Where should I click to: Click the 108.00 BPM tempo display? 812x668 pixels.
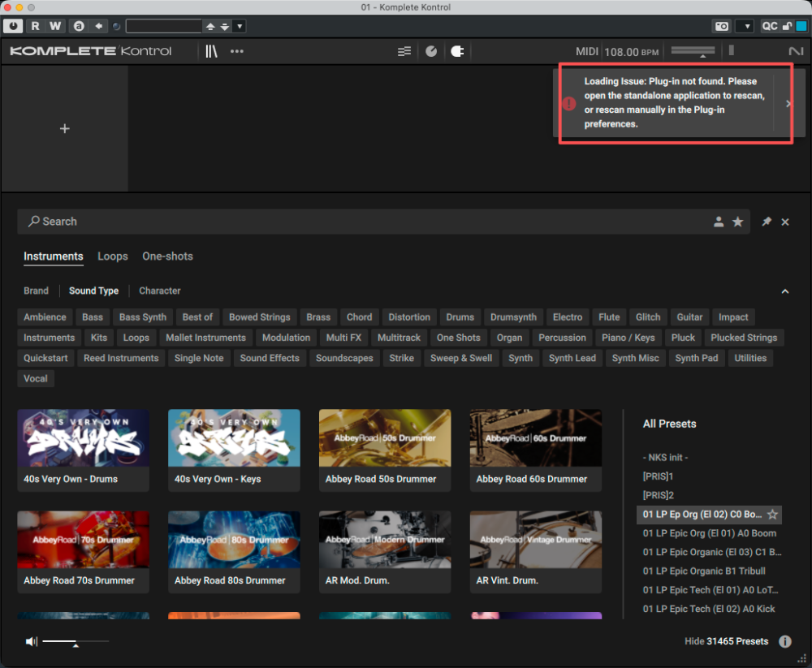point(632,52)
